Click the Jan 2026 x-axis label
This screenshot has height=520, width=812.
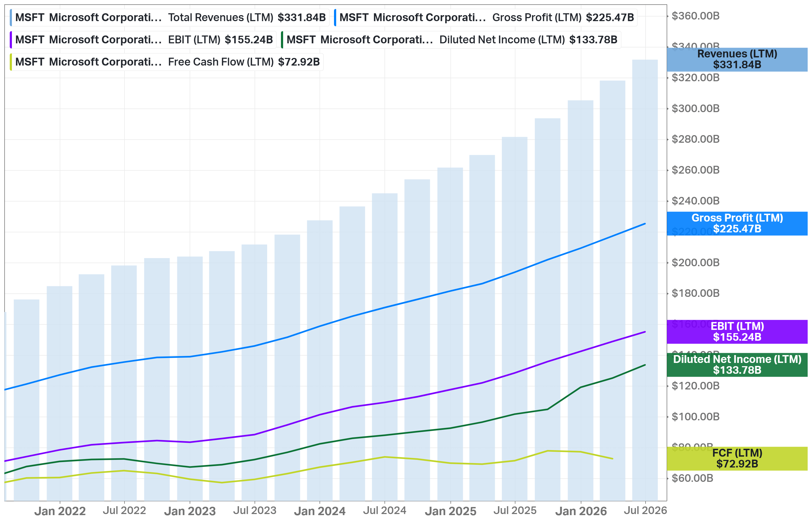581,511
